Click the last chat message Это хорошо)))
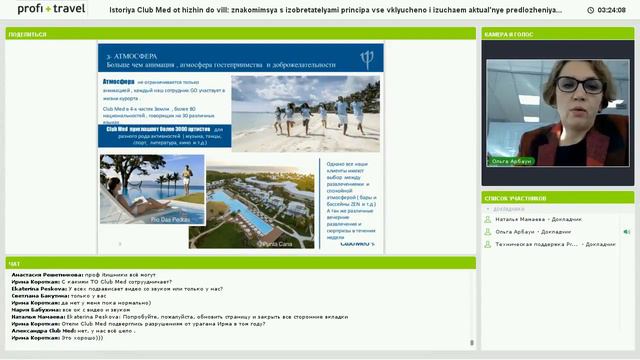This screenshot has width=640, height=360. tap(57, 338)
